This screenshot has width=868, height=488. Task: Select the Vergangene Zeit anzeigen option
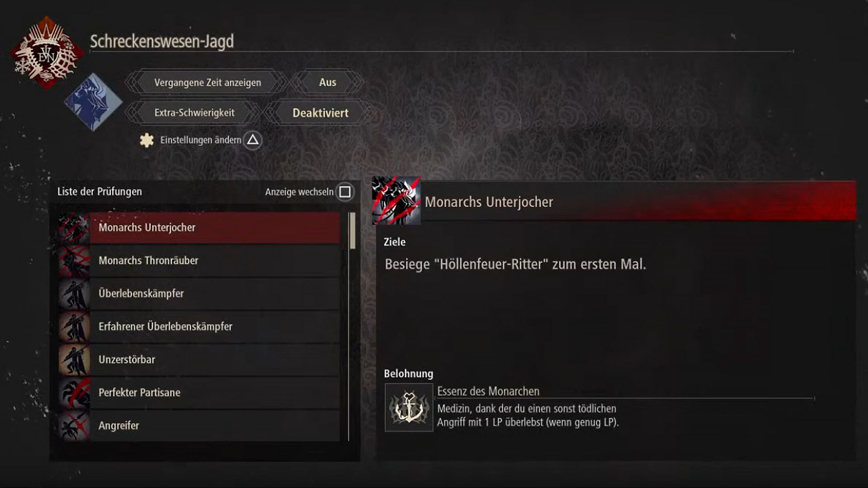tap(208, 82)
